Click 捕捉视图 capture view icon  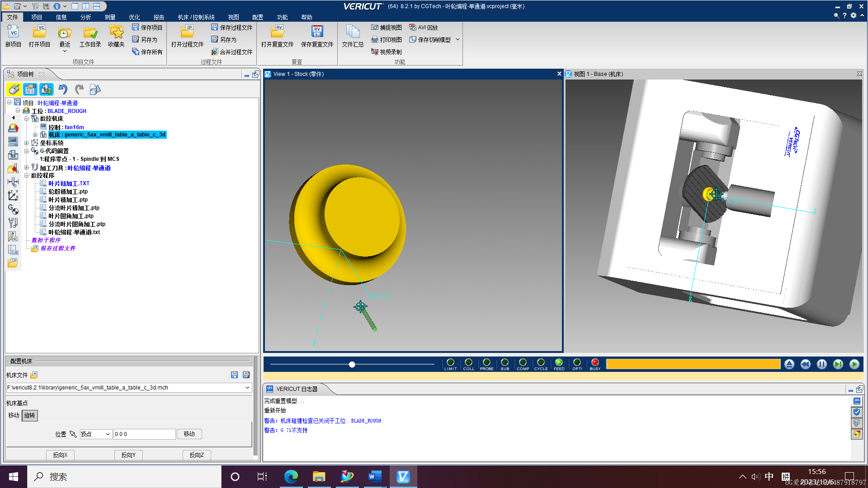point(374,27)
